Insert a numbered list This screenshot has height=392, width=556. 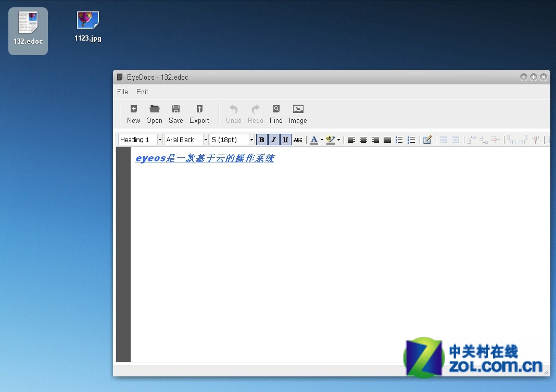point(411,140)
